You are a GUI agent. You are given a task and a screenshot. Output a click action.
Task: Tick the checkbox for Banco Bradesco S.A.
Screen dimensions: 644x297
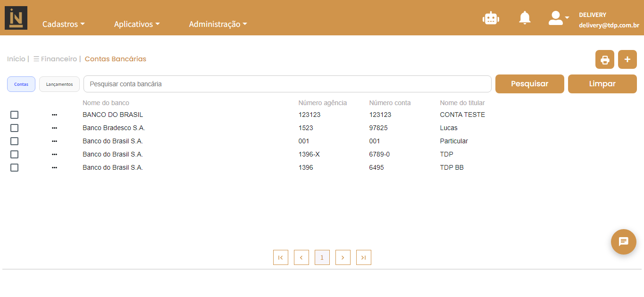(x=15, y=128)
